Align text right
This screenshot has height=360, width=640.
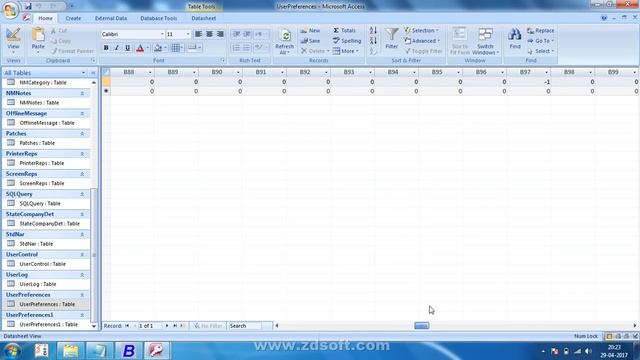(x=220, y=34)
